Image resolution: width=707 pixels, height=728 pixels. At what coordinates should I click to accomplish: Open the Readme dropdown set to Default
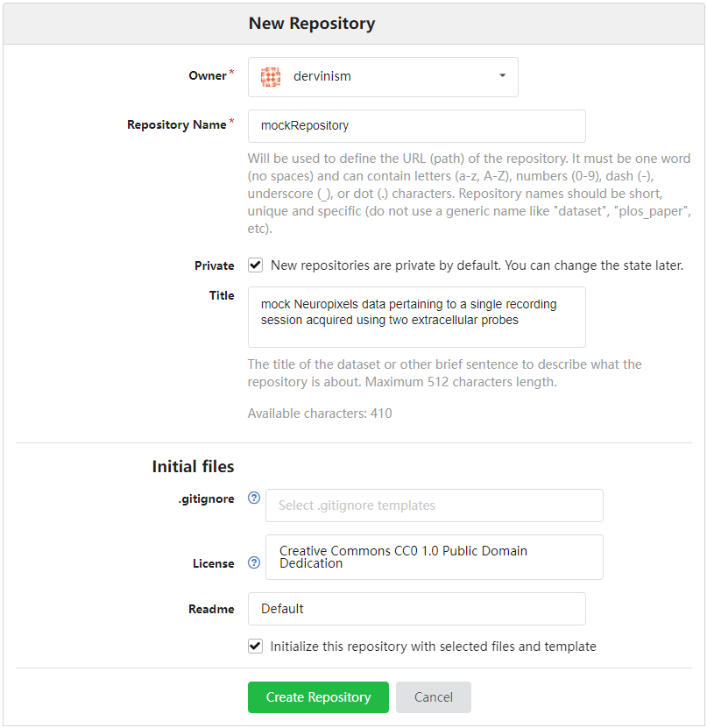click(417, 609)
